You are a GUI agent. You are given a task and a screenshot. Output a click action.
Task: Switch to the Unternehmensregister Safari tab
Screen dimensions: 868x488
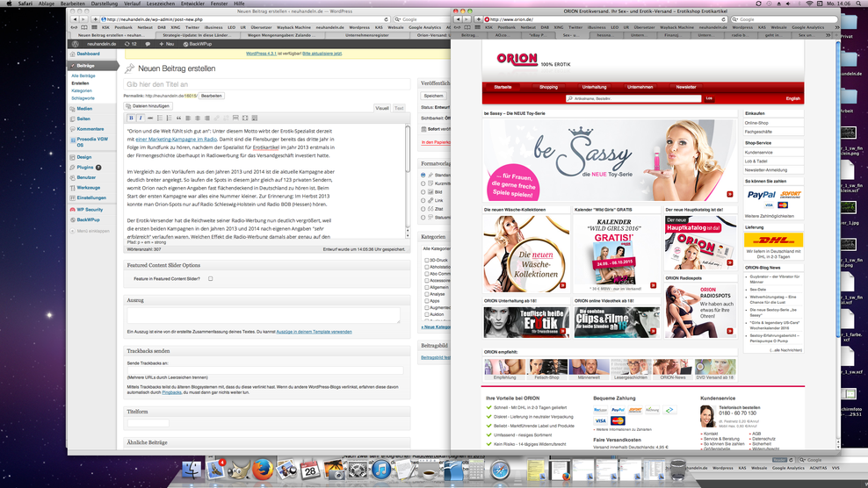[x=367, y=35]
